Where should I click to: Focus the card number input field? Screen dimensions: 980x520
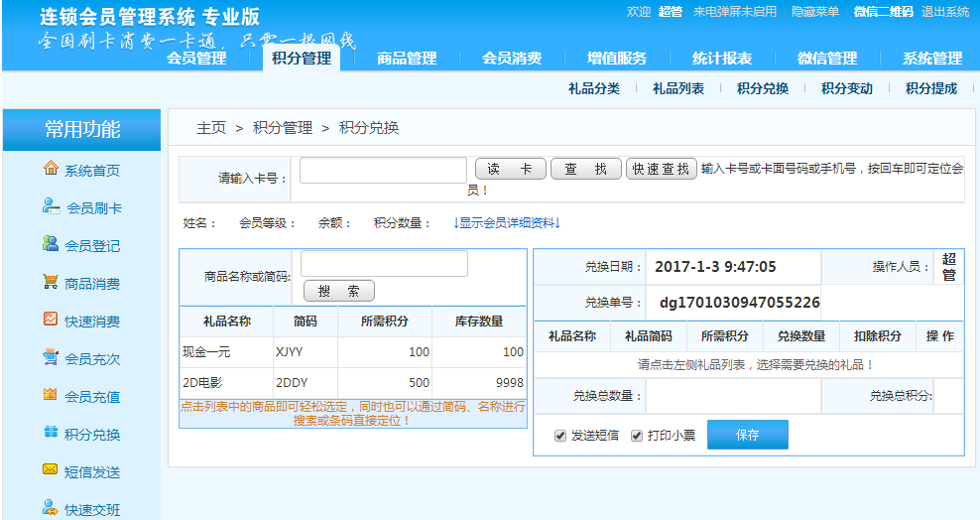coord(383,171)
